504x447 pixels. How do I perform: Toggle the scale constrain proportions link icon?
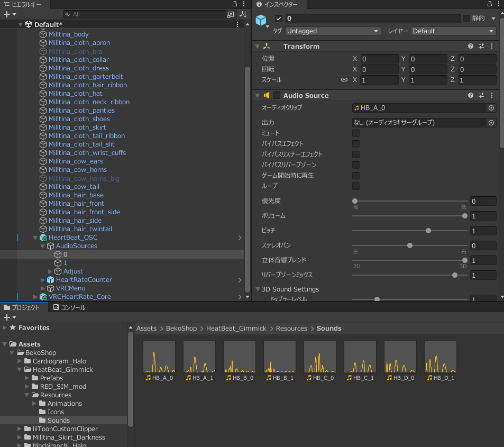(x=344, y=80)
